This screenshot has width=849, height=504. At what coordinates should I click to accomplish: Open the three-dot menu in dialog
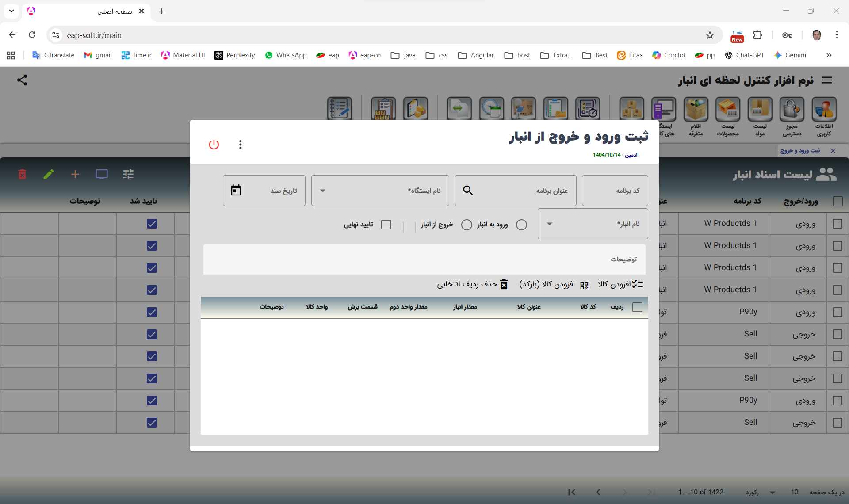pos(240,145)
